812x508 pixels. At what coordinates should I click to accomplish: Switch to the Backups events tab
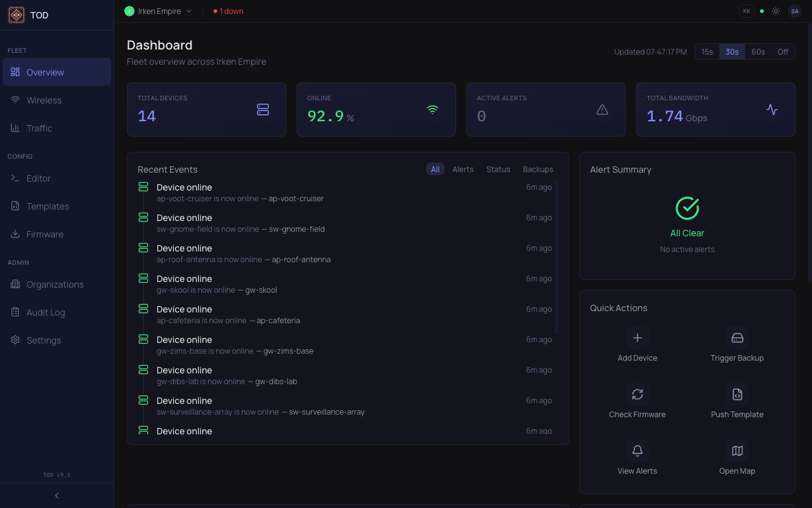(537, 169)
